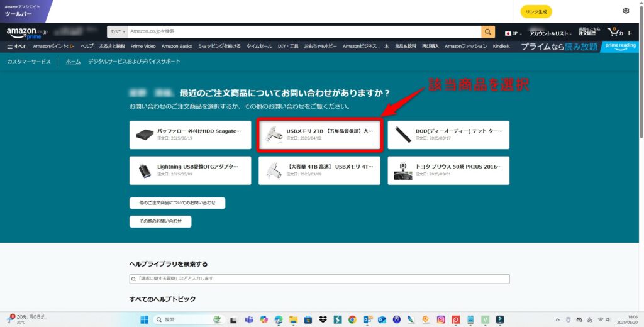The width and height of the screenshot is (644, 327).
Task: Click 再び購入 in the nav bar
Action: [430, 47]
